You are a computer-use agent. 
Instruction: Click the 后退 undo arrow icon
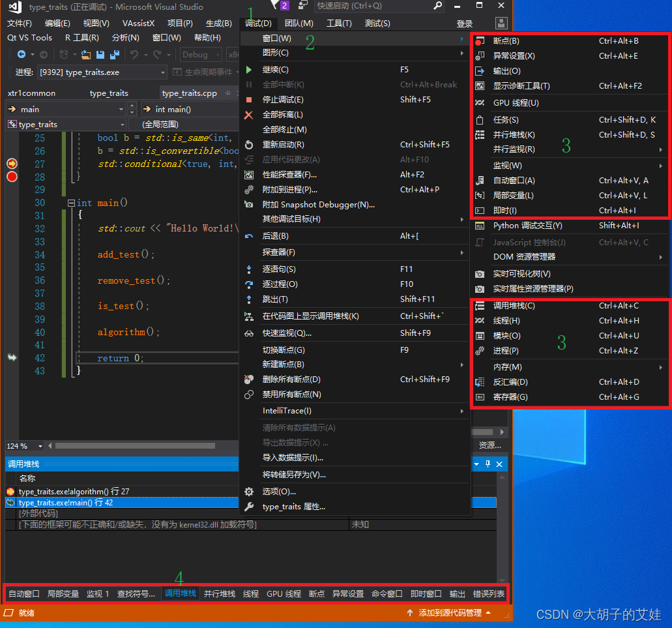tap(248, 236)
